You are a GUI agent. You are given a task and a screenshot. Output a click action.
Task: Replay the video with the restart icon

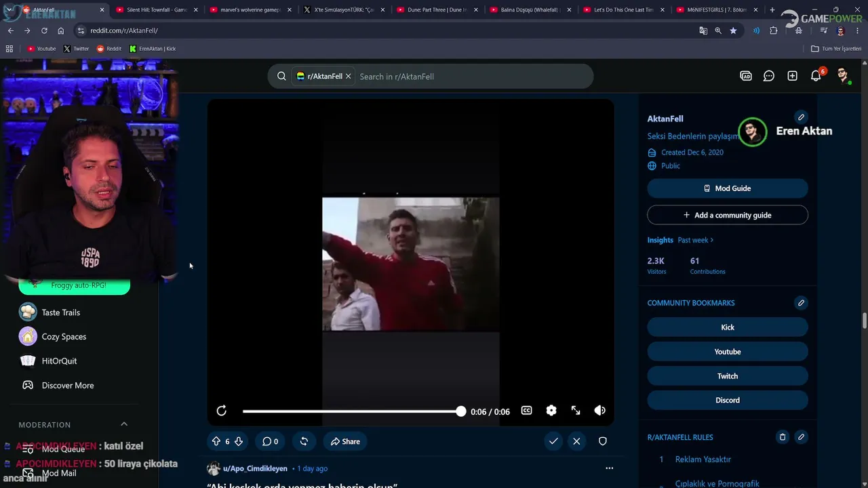coord(222,411)
